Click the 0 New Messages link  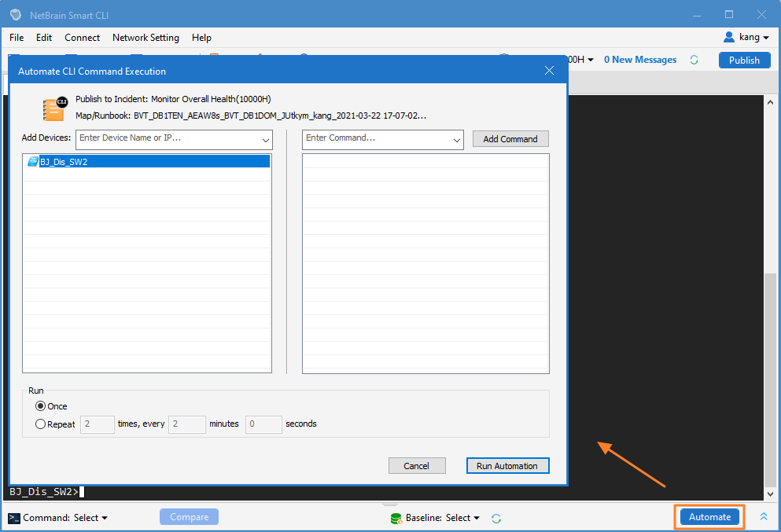point(640,60)
